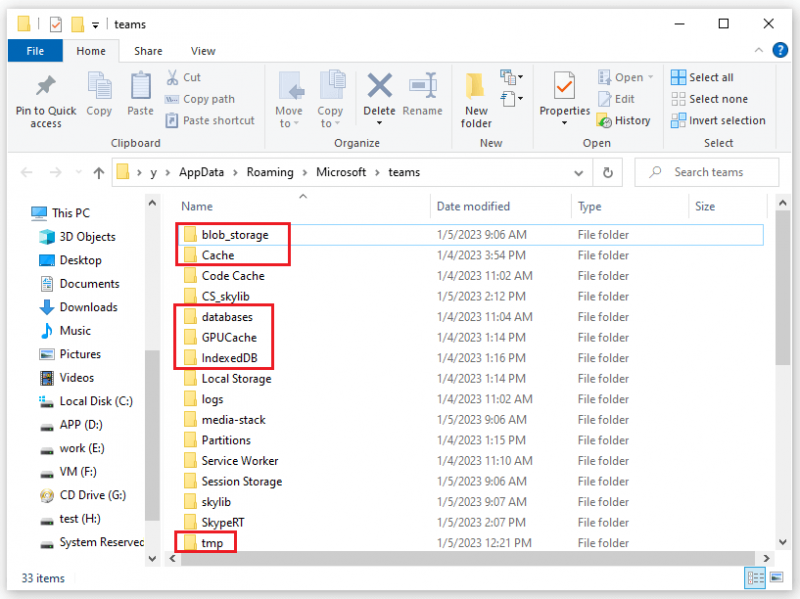Open the help question mark icon
This screenshot has width=800, height=599.
tap(780, 51)
